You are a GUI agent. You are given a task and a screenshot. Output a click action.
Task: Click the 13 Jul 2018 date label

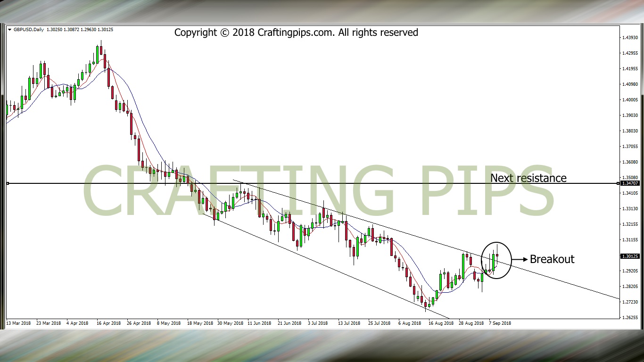click(349, 323)
